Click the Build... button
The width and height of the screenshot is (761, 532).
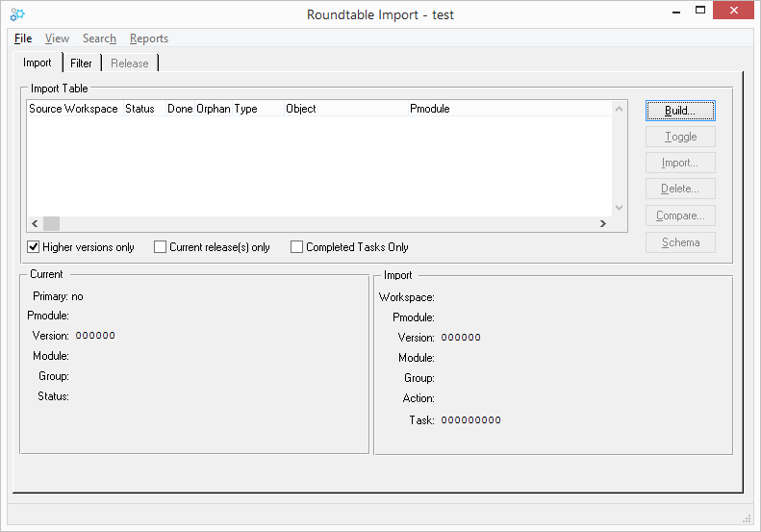(x=680, y=111)
